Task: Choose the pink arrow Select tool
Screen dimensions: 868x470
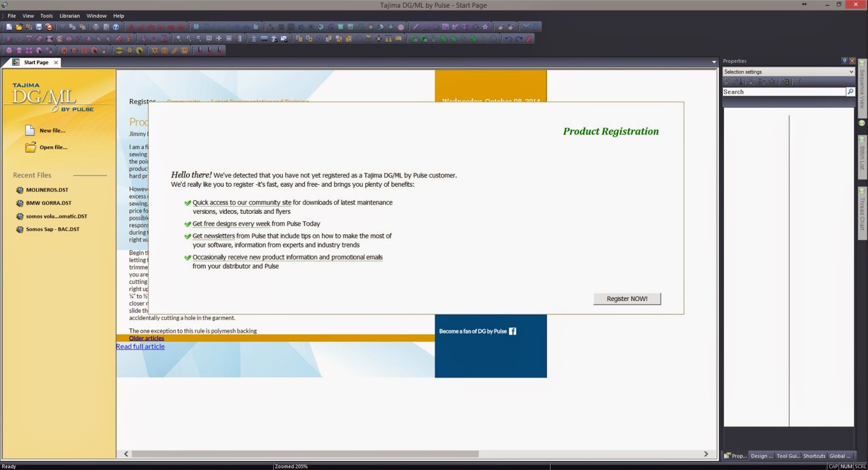Action: [x=9, y=39]
